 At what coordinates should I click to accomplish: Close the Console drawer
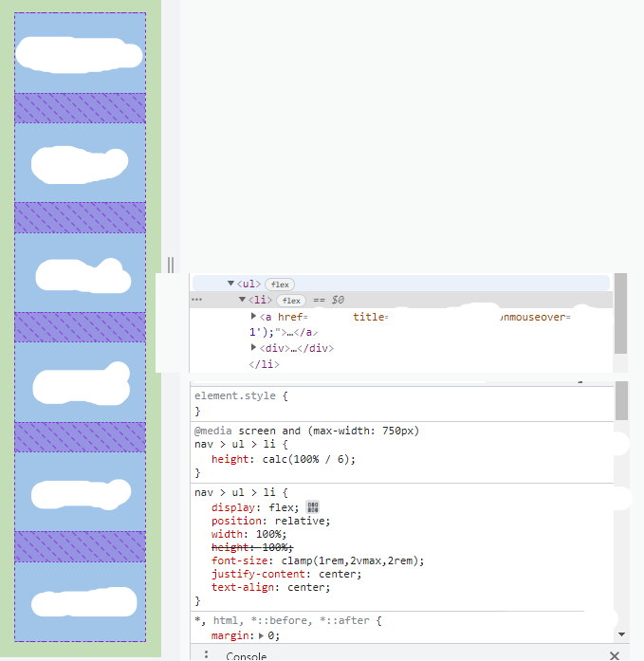coord(615,655)
